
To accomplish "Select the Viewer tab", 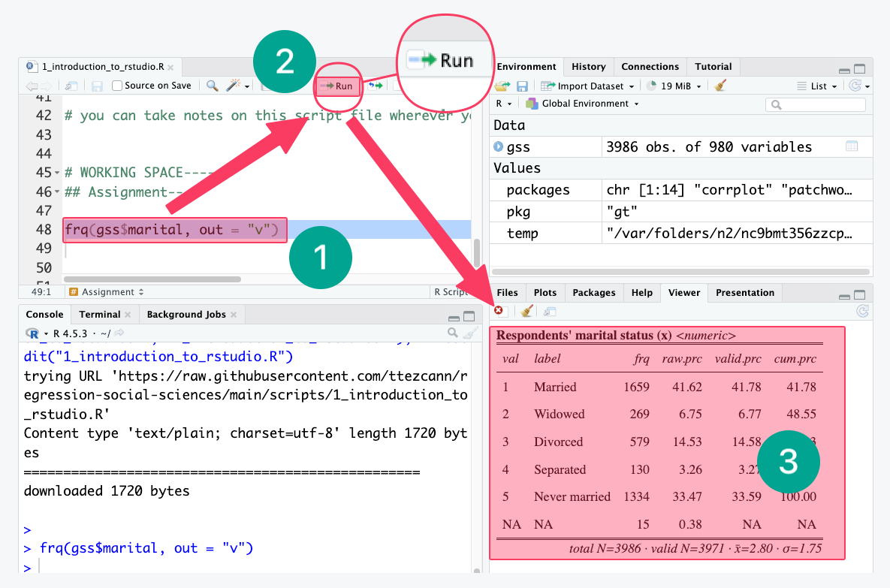I will point(684,292).
